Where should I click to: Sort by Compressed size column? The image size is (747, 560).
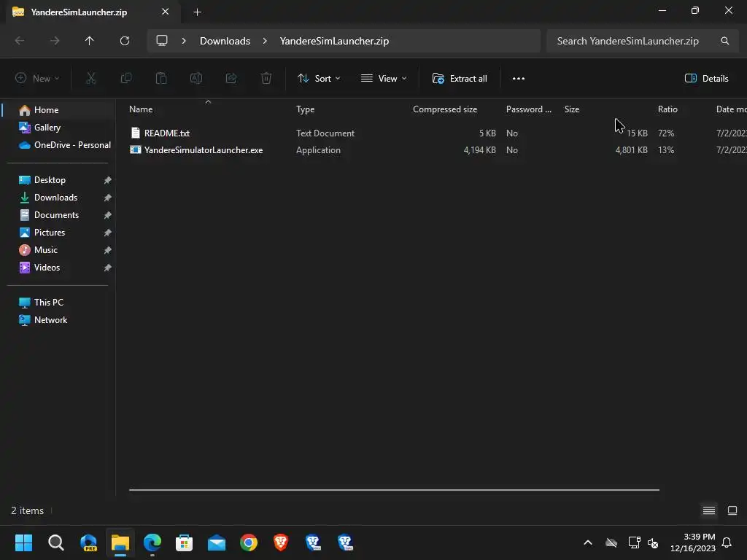(445, 109)
